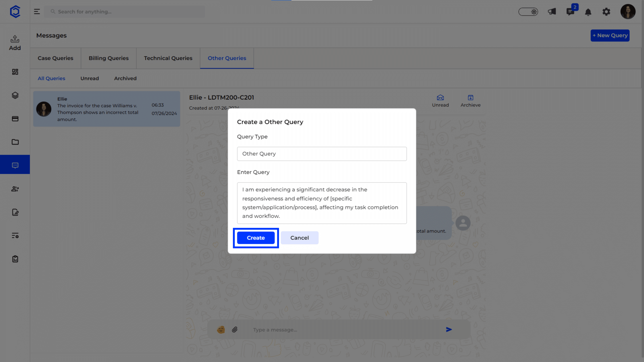This screenshot has height=362, width=644.
Task: Click the Type a message input
Action: pyautogui.click(x=345, y=330)
